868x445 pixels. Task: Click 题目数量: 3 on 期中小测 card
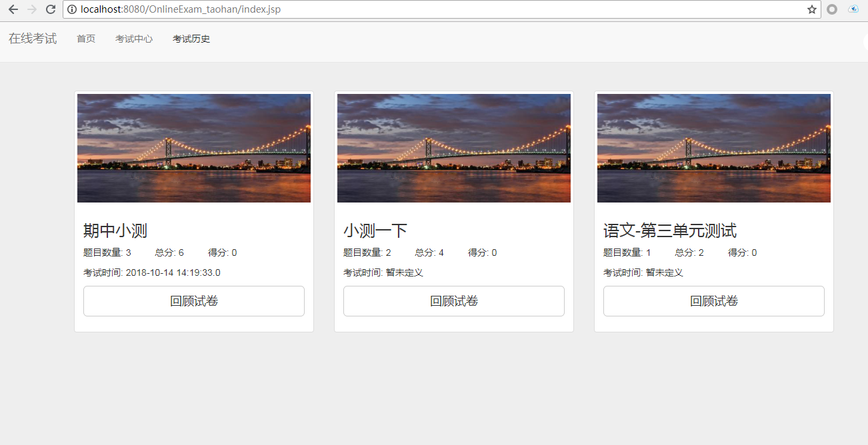107,252
